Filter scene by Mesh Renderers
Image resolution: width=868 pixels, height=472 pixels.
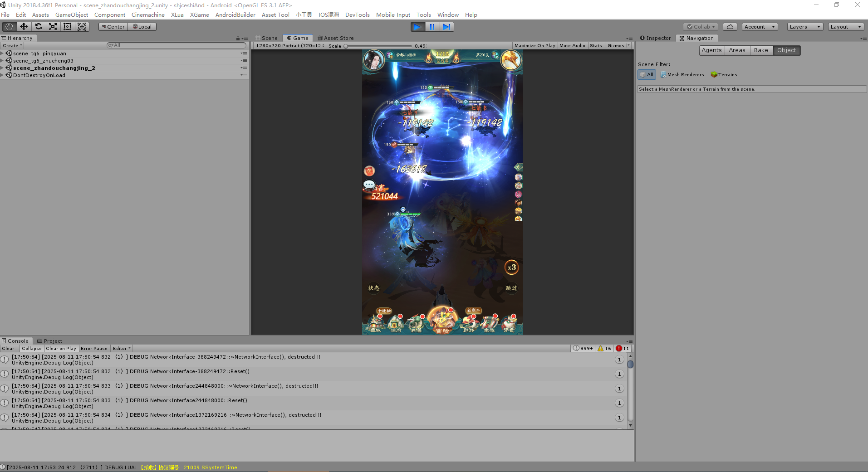682,74
